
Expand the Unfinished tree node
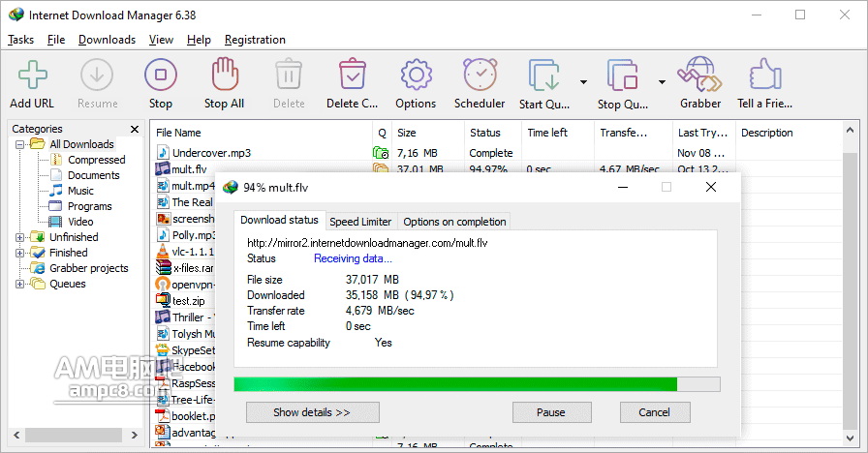[x=20, y=237]
